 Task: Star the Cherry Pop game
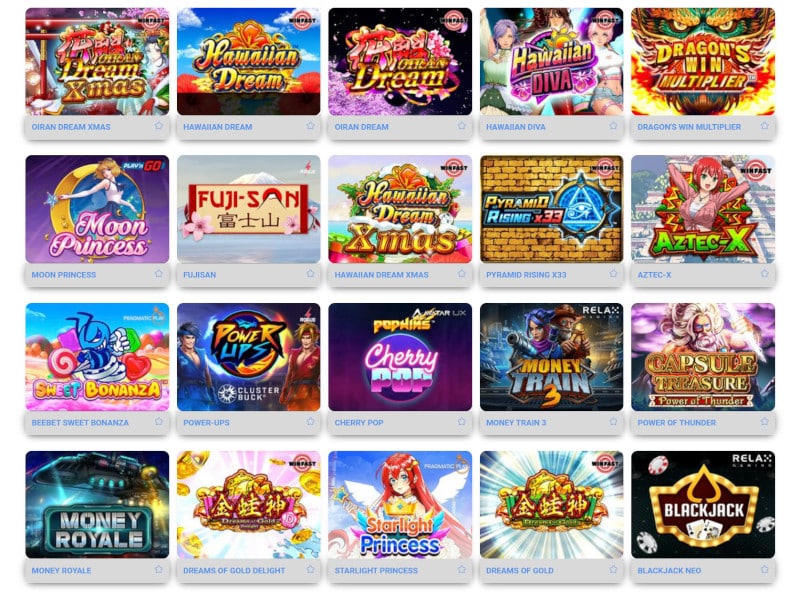coord(462,422)
